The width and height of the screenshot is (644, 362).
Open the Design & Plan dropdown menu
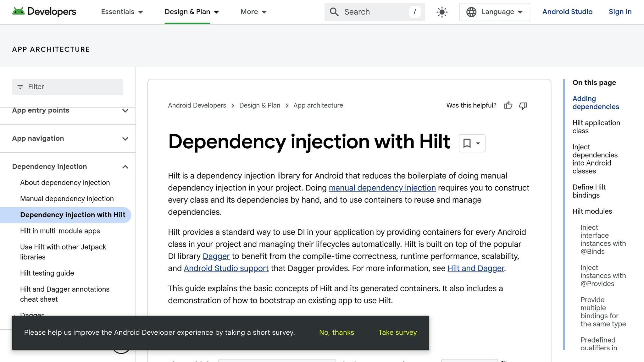(x=192, y=12)
